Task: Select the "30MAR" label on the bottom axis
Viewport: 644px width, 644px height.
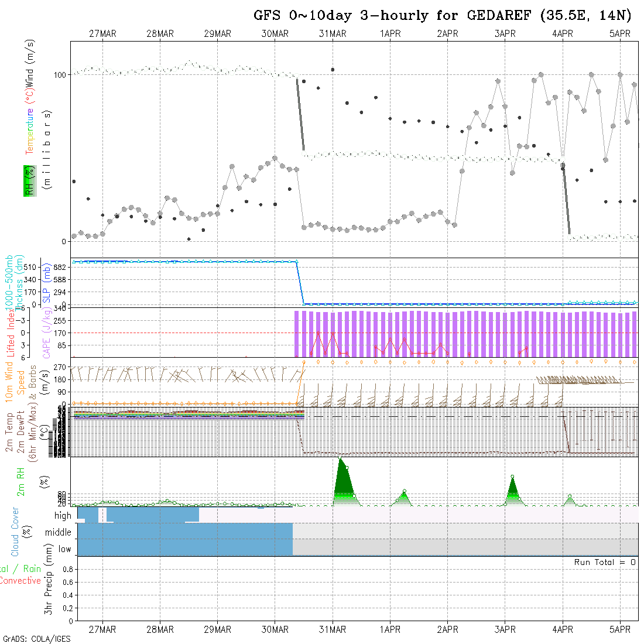Action: 275,629
